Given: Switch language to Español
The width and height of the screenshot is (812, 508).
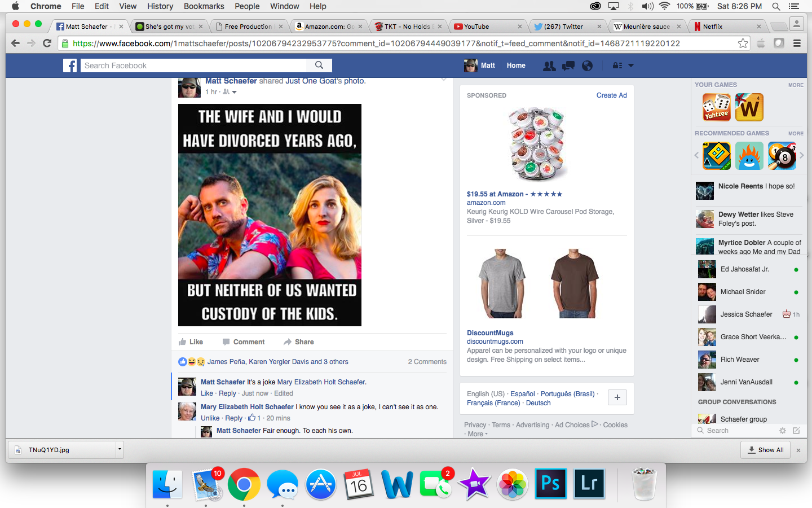Looking at the screenshot, I should [x=523, y=394].
